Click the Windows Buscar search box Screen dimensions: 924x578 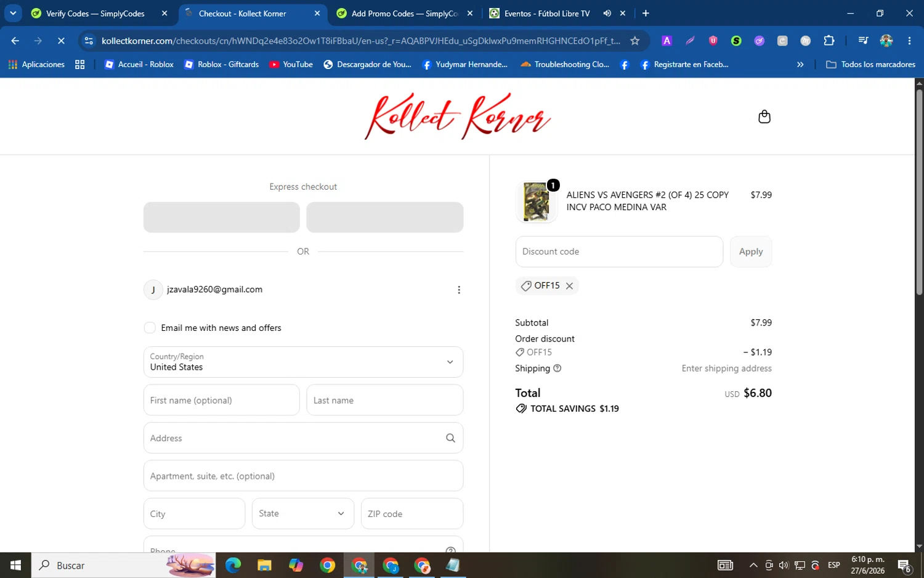pyautogui.click(x=124, y=565)
